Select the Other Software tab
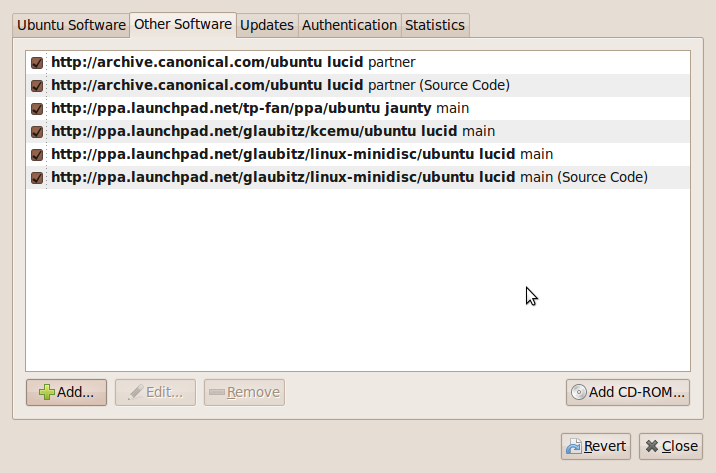716x473 pixels. point(182,23)
